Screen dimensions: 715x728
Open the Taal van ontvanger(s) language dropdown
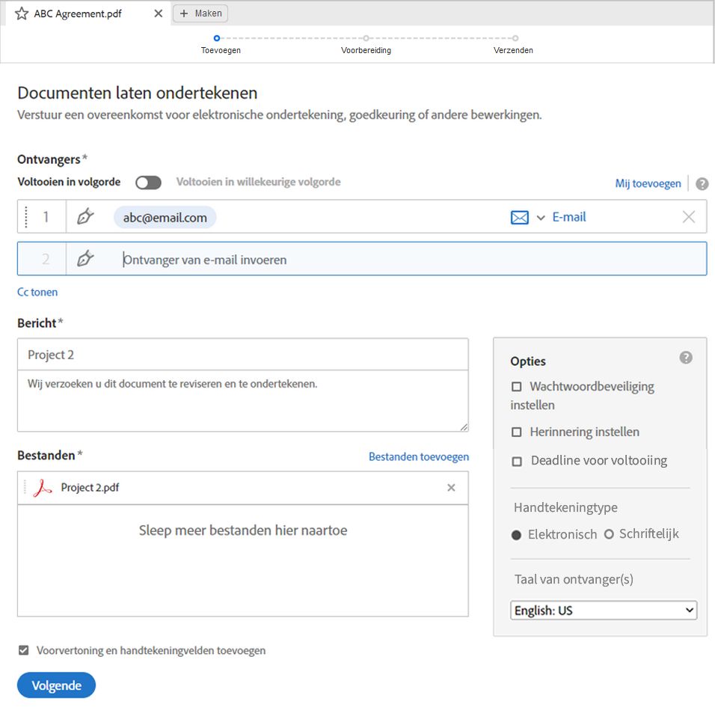click(603, 611)
